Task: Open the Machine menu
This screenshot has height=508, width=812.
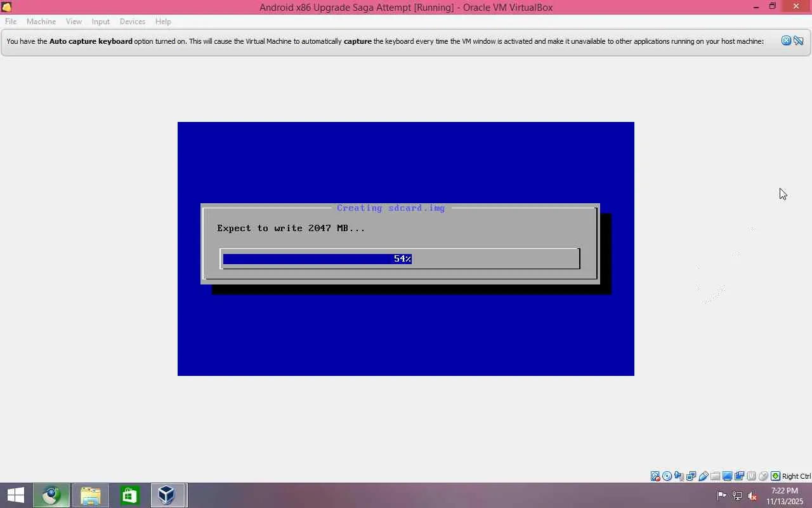Action: tap(41, 22)
